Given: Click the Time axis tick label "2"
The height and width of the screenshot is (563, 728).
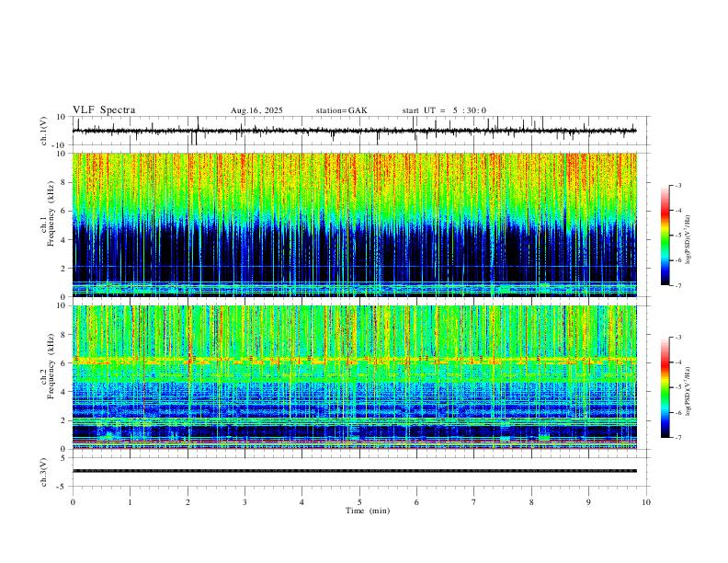Looking at the screenshot, I should point(188,502).
